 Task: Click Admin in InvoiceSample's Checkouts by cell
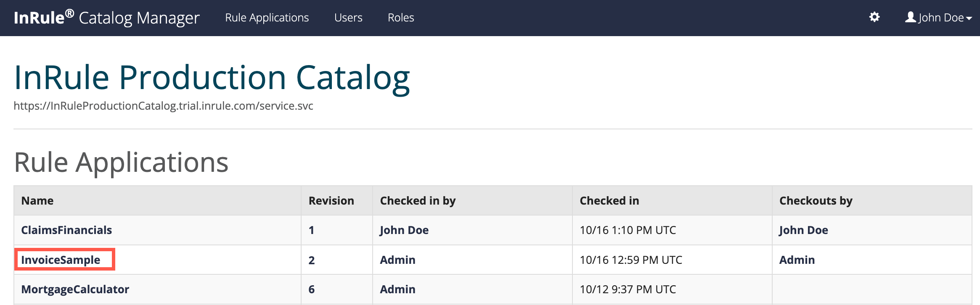coord(797,260)
